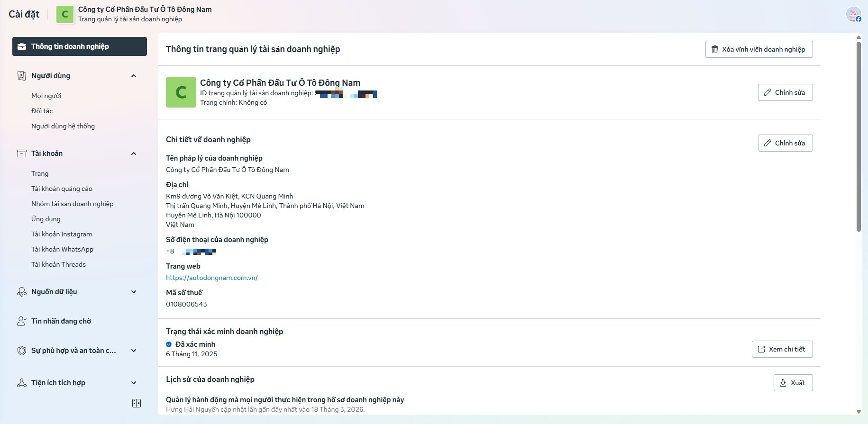Open Người dùng hệ thống
Image resolution: width=868 pixels, height=424 pixels.
[63, 126]
